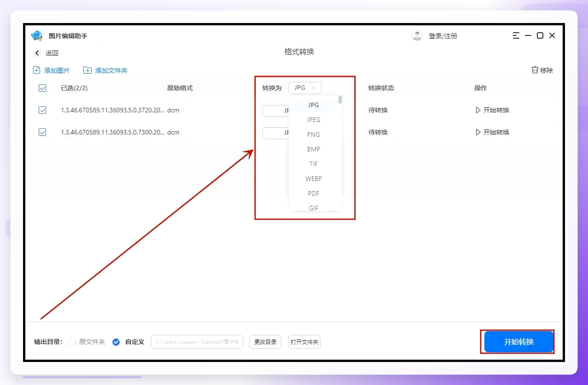The width and height of the screenshot is (588, 385).
Task: Toggle the select-all checkbox next to 已选(2/2)
Action: point(42,88)
